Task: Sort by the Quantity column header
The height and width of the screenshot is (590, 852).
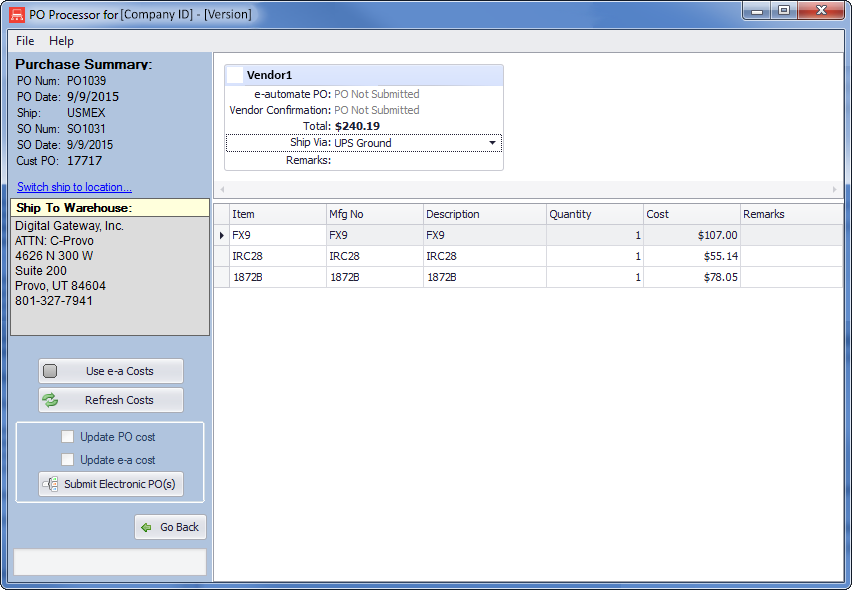Action: 595,214
